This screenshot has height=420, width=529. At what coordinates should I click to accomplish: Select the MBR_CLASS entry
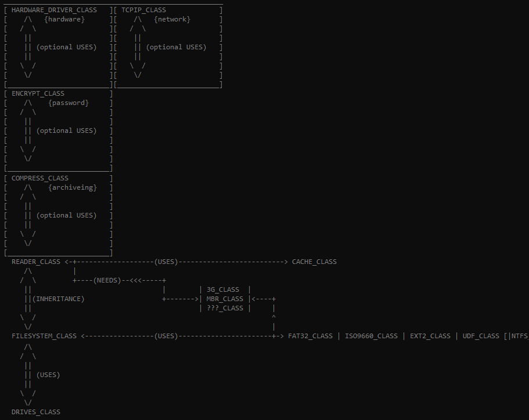[x=225, y=299]
